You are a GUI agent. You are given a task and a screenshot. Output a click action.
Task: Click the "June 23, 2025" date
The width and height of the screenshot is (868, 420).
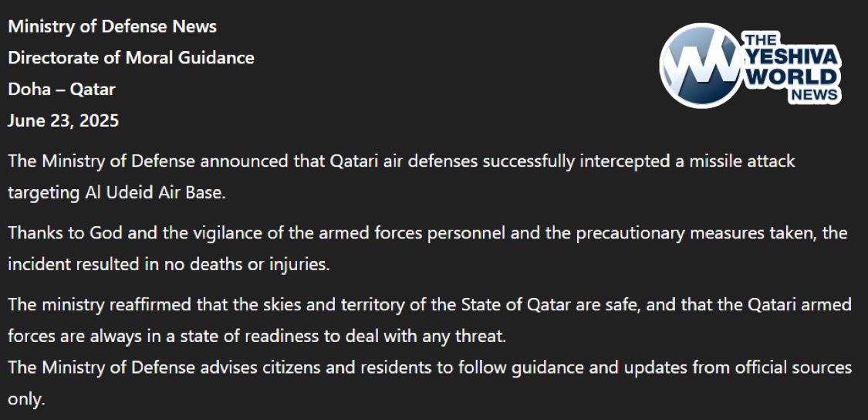pyautogui.click(x=63, y=120)
